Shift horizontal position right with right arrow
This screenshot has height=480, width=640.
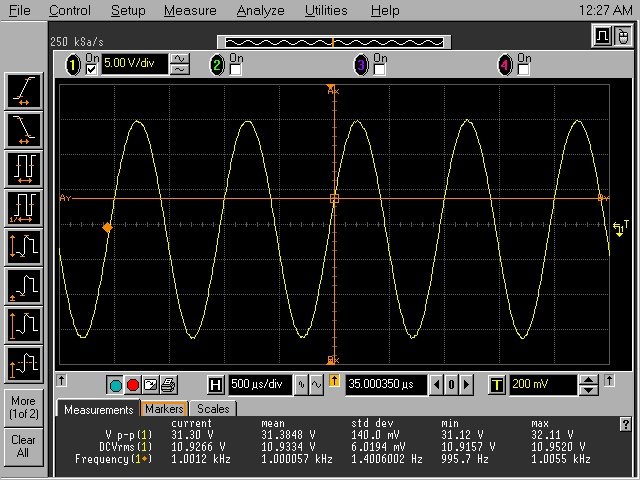(467, 384)
